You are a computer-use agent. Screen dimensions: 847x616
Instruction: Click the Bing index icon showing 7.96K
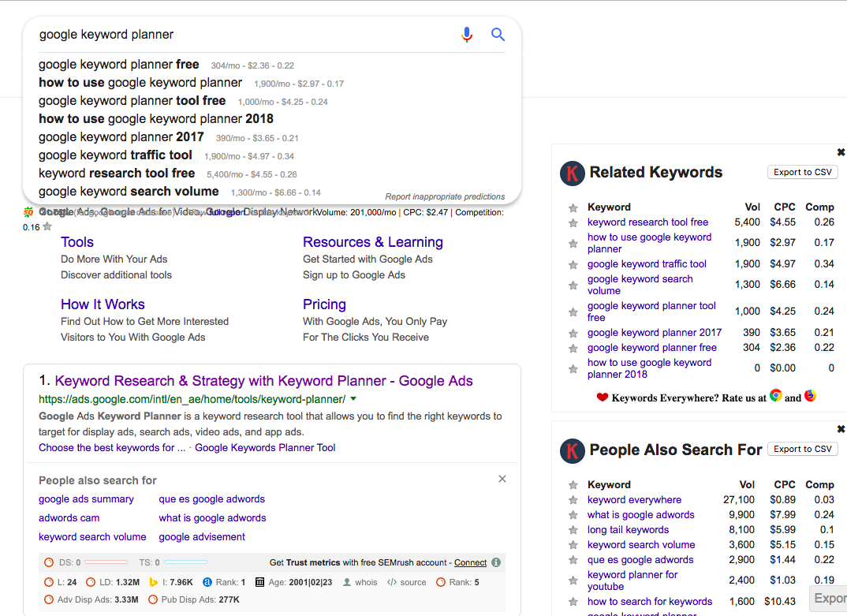tap(154, 582)
